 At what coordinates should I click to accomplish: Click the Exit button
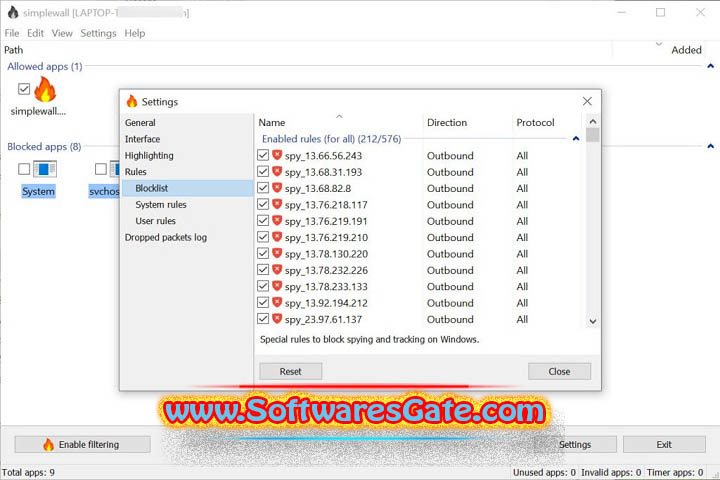click(664, 444)
